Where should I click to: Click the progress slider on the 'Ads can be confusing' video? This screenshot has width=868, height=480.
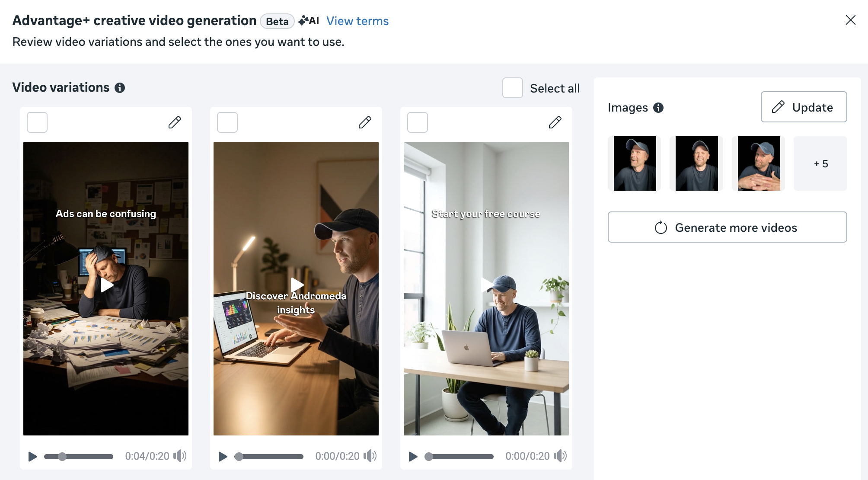point(79,456)
